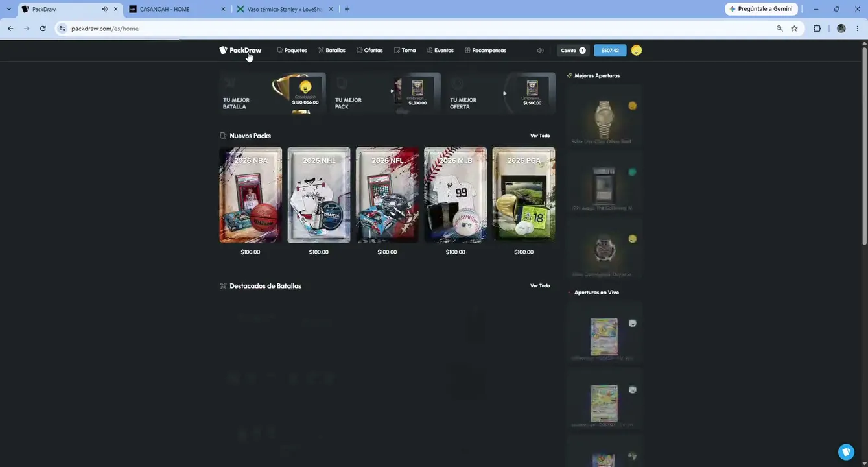
Task: Open the 2026 NFL pack
Action: point(387,195)
